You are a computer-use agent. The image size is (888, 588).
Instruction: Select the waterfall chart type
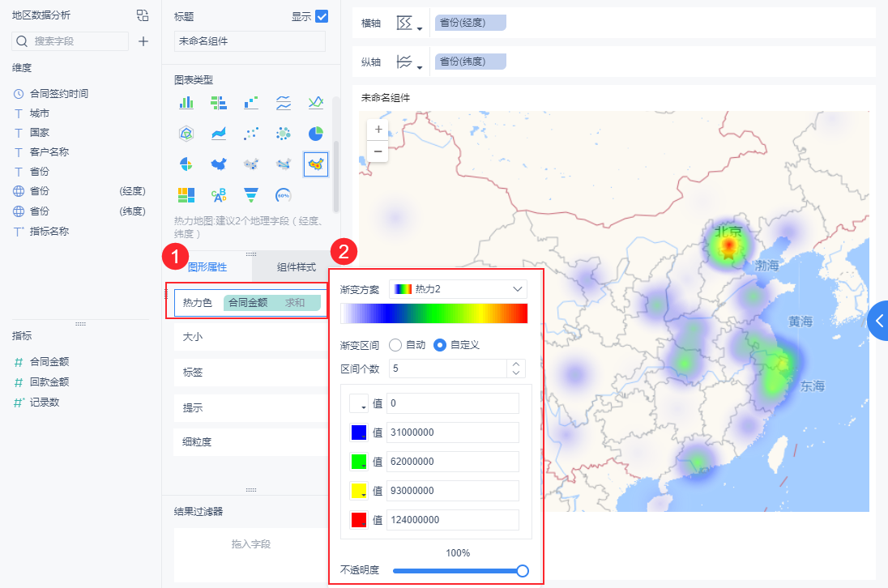[x=251, y=102]
